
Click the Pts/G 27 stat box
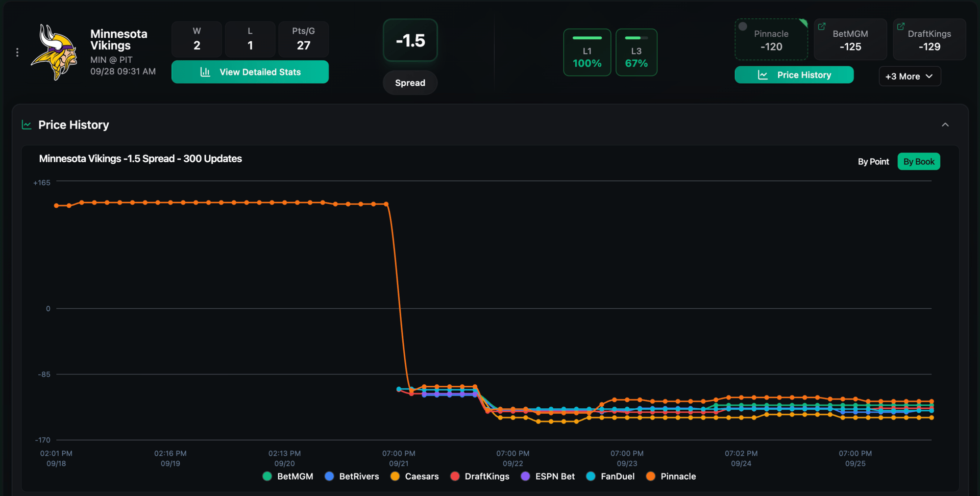[x=304, y=39]
